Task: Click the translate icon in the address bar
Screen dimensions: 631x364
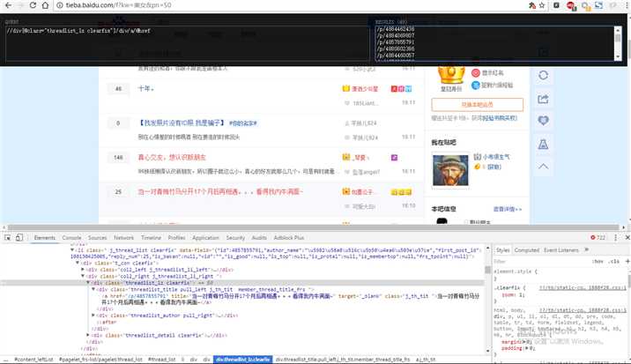Action: (532, 5)
